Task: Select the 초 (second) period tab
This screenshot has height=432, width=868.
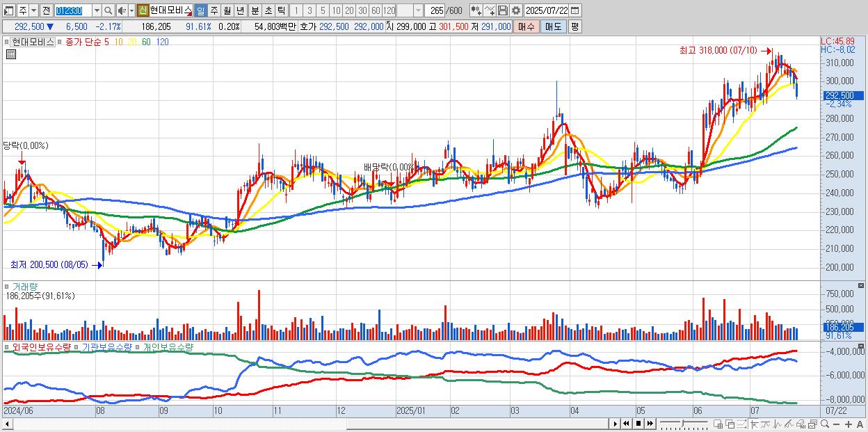Action: tap(268, 10)
